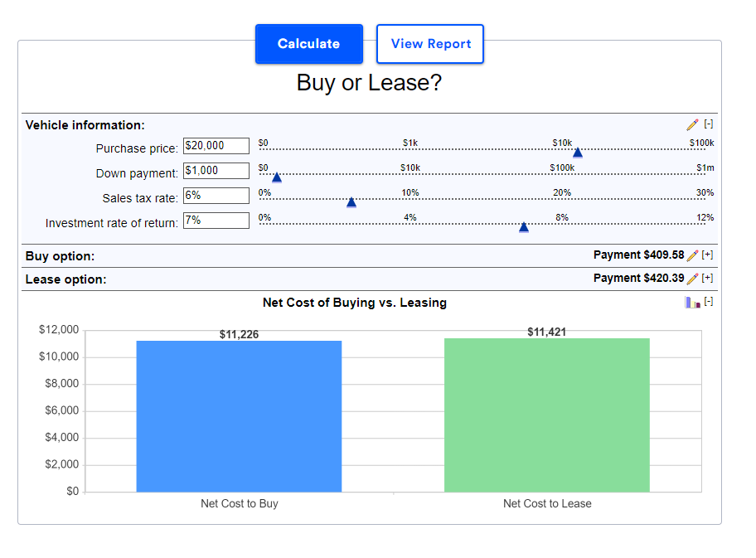Click the pencil icon next to Lease option payment

[692, 279]
